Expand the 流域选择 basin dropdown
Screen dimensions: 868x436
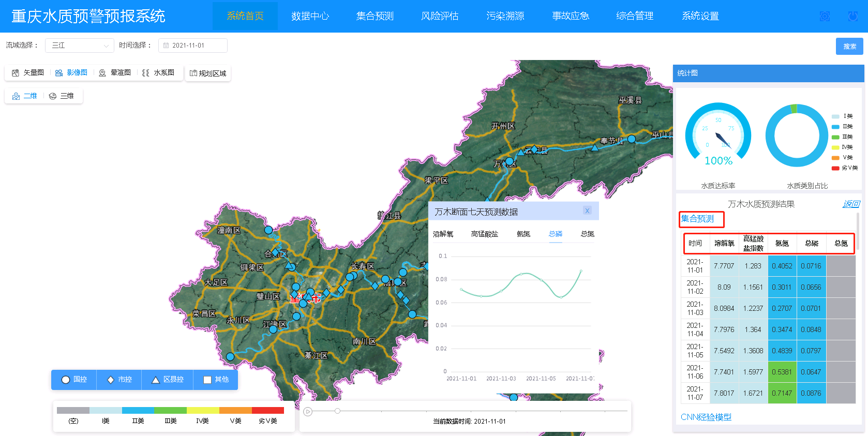(x=80, y=46)
